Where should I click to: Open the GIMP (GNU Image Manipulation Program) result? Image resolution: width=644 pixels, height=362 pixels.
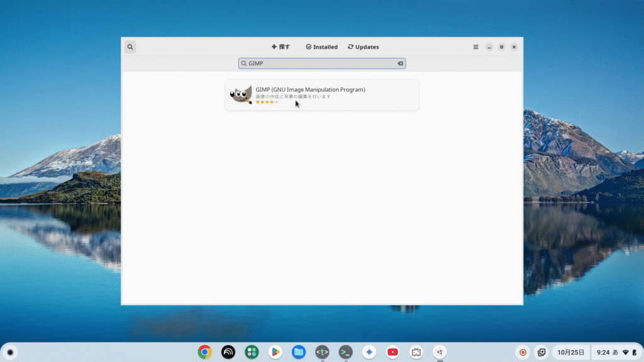coord(310,89)
